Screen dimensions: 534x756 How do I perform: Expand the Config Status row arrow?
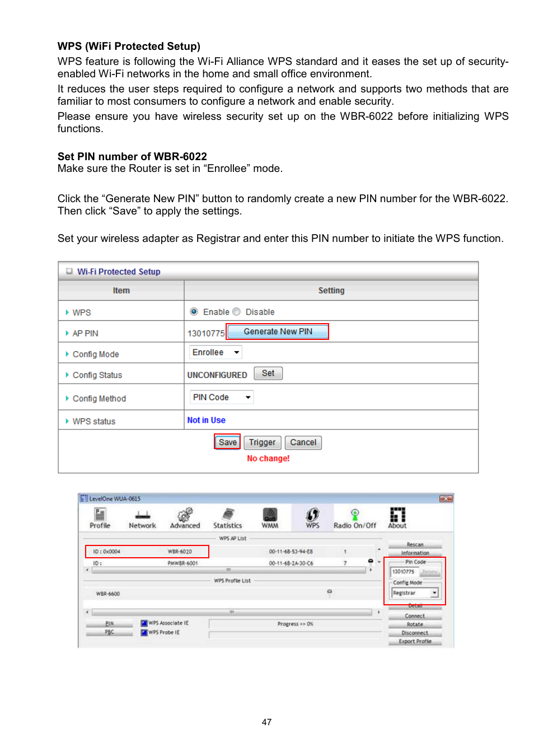pos(67,375)
